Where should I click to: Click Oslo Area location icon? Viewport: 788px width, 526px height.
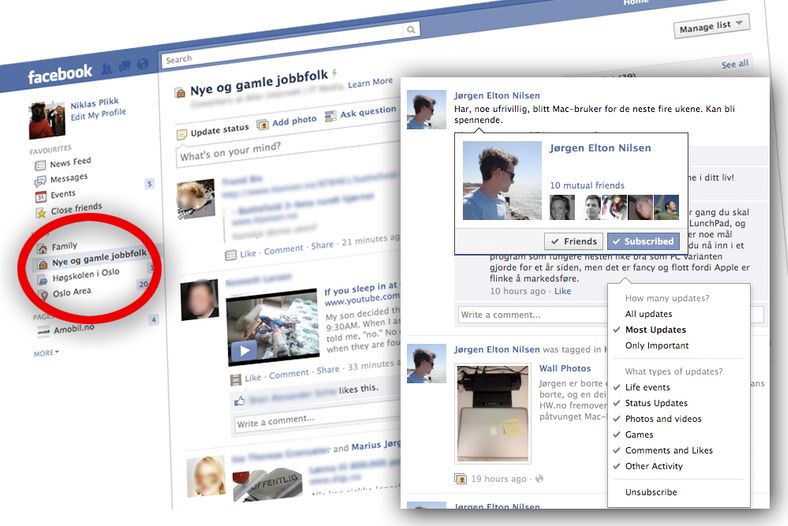click(x=44, y=295)
